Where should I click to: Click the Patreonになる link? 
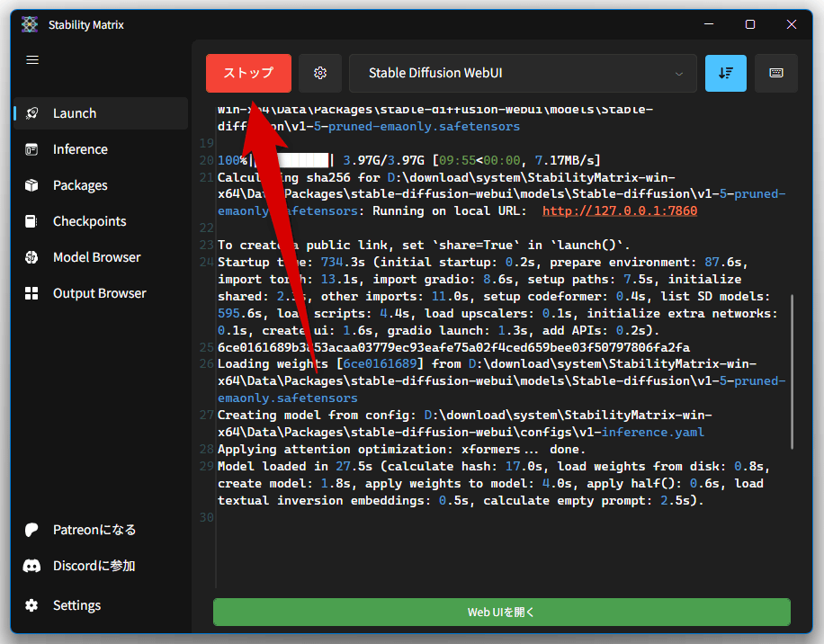(101, 530)
